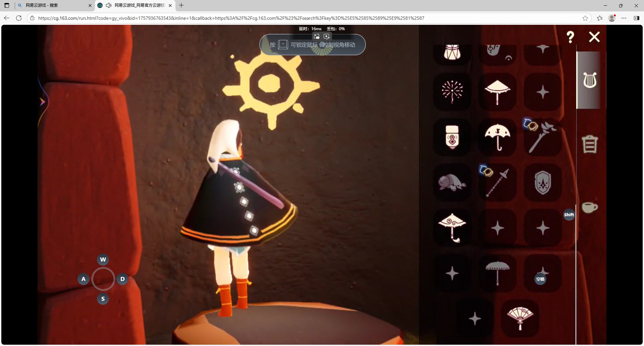Open the help question mark
This screenshot has width=644, height=346.
click(570, 37)
